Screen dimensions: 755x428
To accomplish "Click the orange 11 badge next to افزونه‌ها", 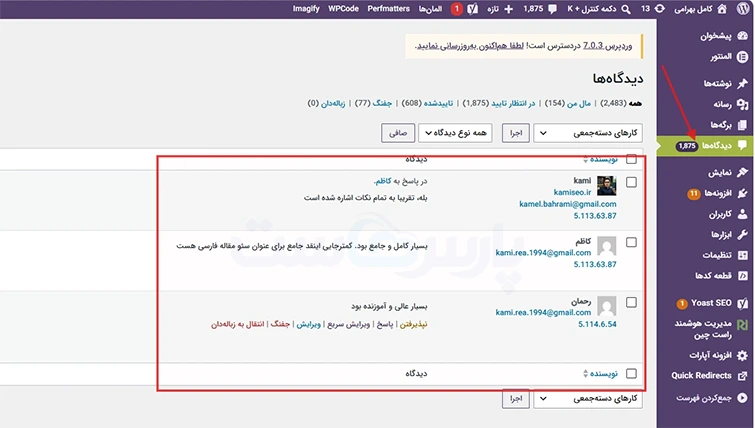I will point(693,194).
